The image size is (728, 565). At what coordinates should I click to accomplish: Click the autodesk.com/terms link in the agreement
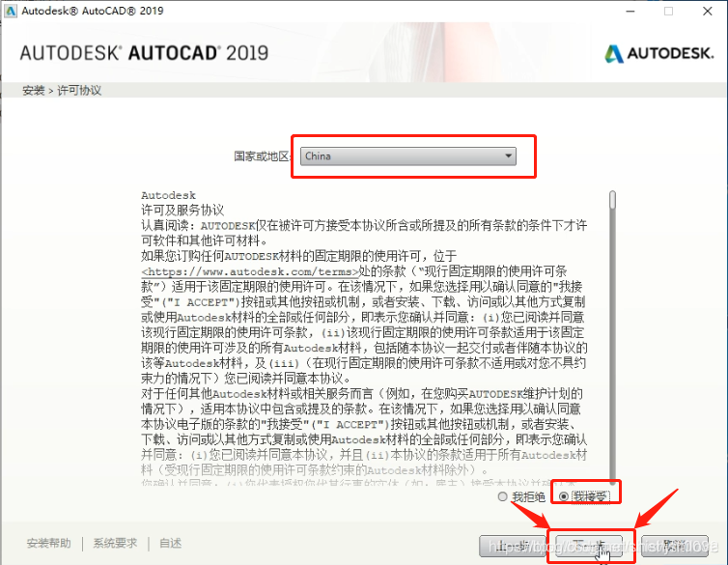250,272
